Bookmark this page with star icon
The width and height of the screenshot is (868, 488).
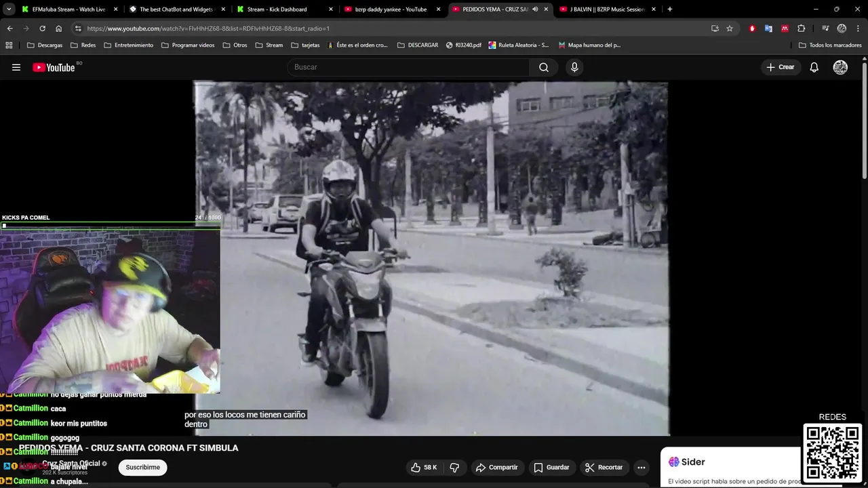point(730,28)
